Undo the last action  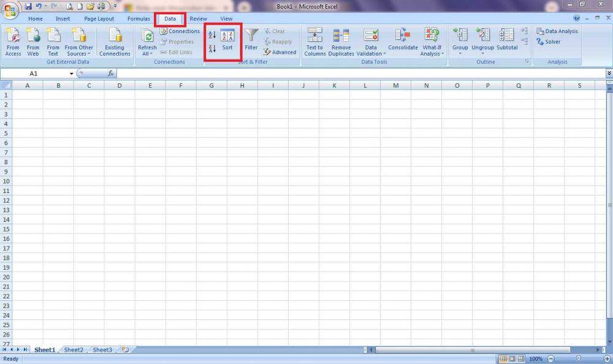38,6
